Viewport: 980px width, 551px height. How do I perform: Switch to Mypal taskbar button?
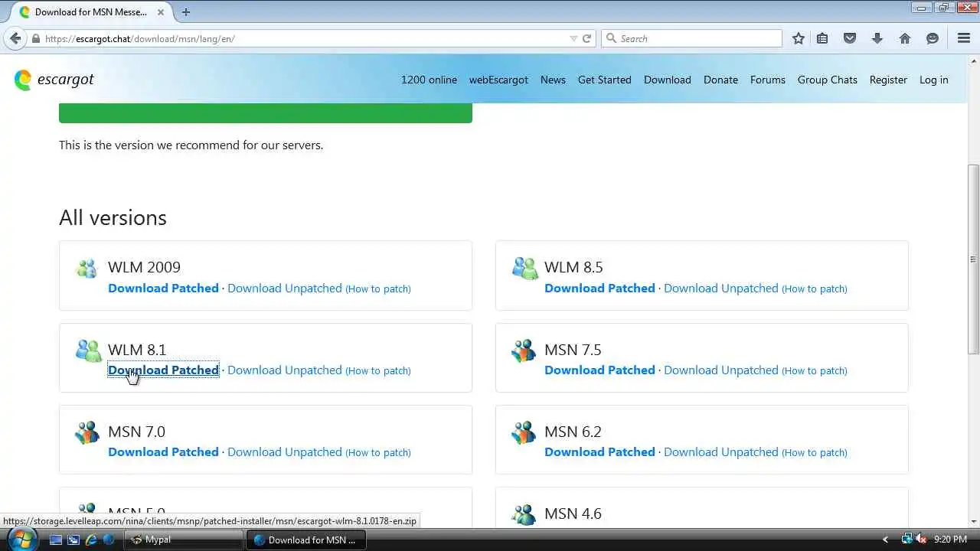click(184, 540)
